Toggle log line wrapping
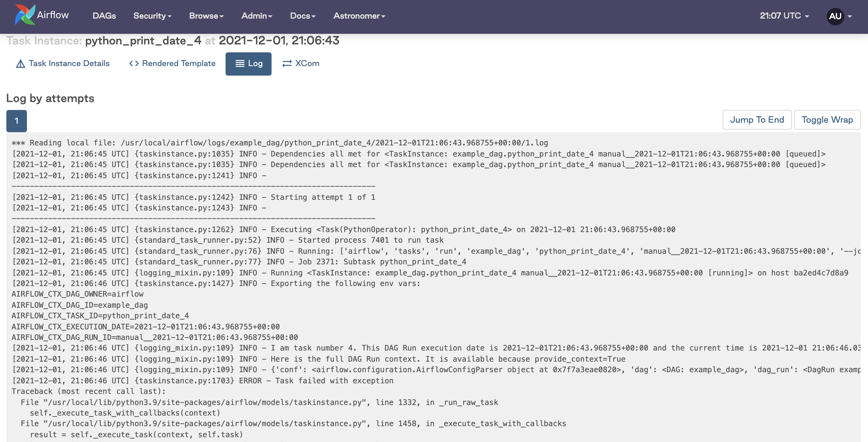This screenshot has height=442, width=868. pos(827,120)
